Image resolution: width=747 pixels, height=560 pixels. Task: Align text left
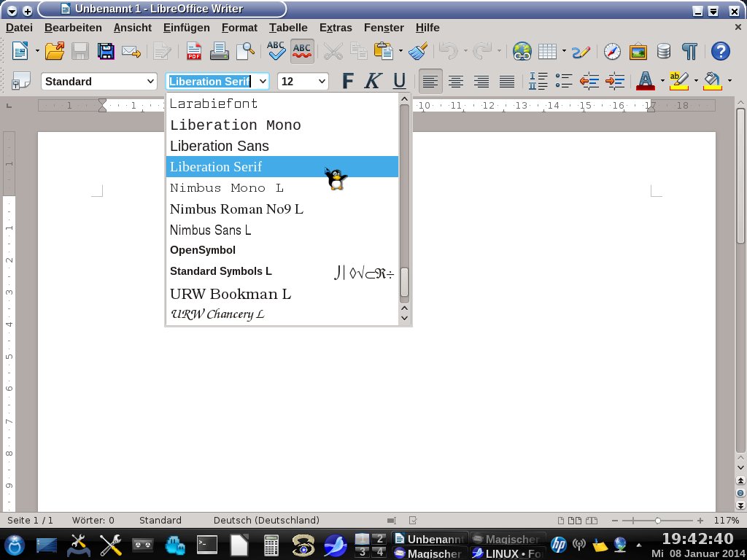(430, 82)
